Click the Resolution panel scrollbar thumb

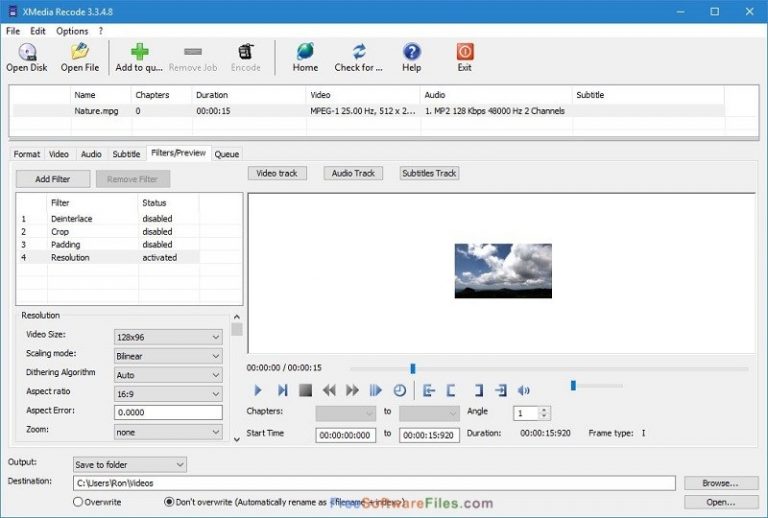point(237,329)
